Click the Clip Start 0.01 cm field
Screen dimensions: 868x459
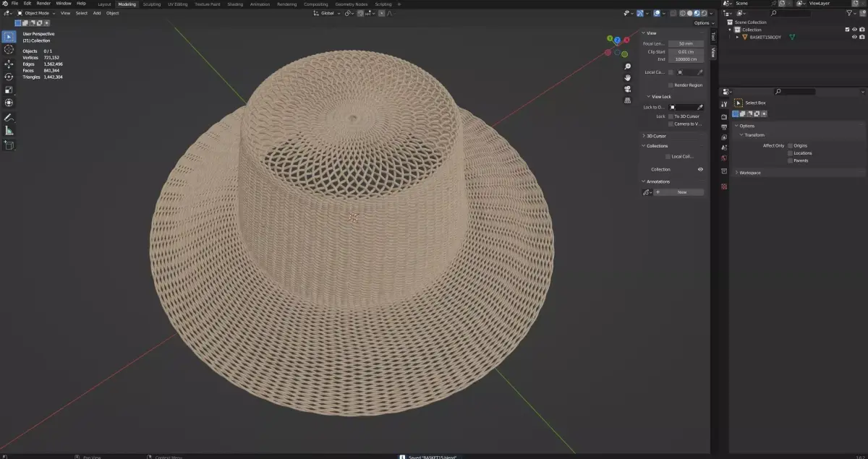[686, 52]
